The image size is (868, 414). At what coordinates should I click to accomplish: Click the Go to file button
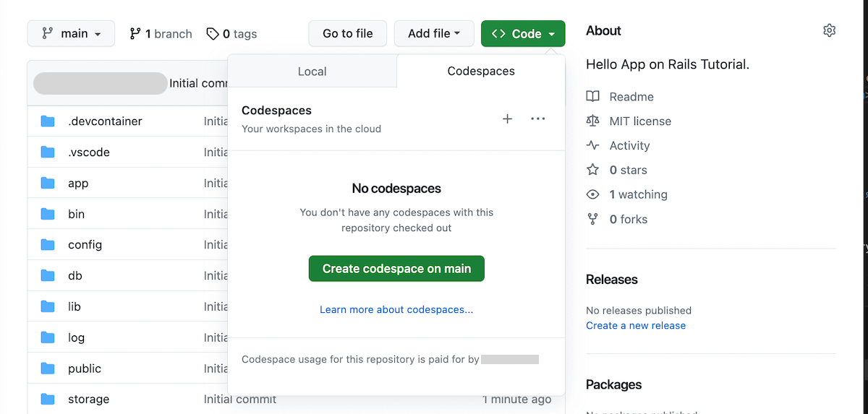coord(348,33)
